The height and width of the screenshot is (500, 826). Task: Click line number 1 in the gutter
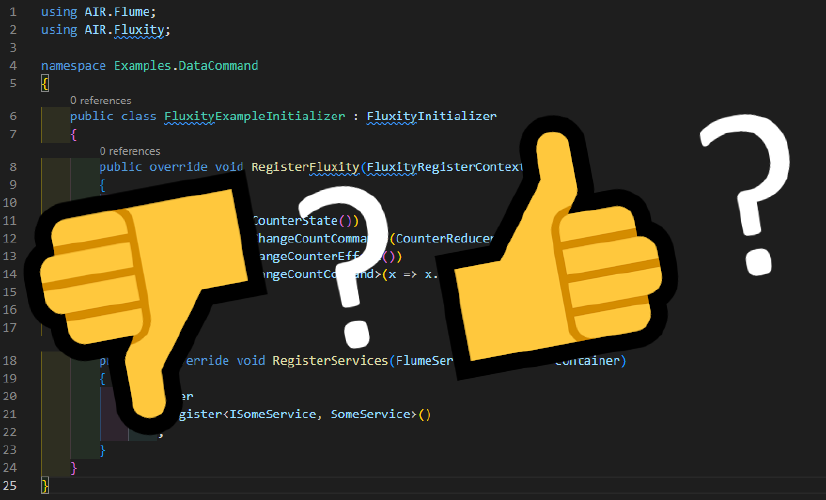(x=12, y=12)
